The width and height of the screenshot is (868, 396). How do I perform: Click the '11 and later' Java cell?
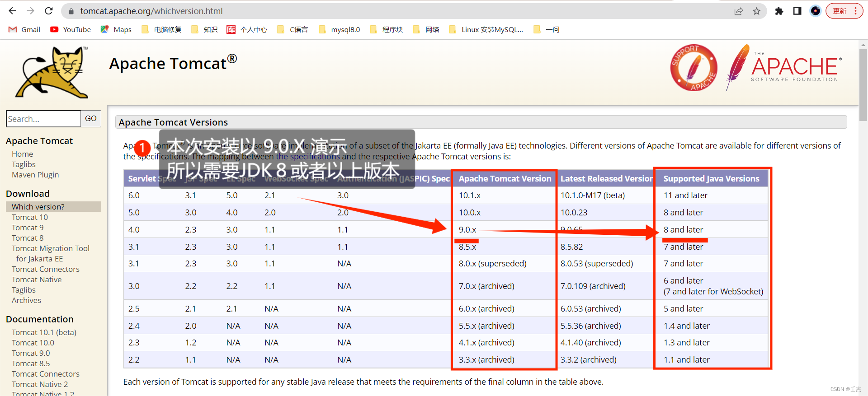coord(686,196)
